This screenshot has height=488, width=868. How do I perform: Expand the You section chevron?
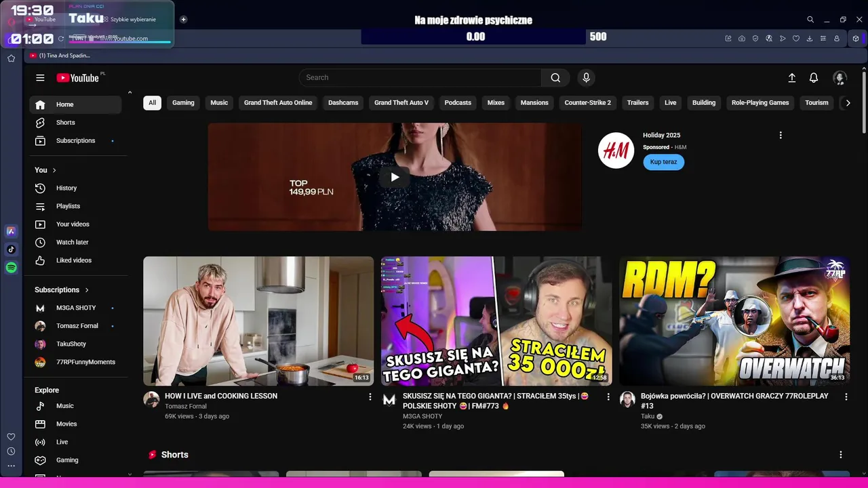point(54,170)
